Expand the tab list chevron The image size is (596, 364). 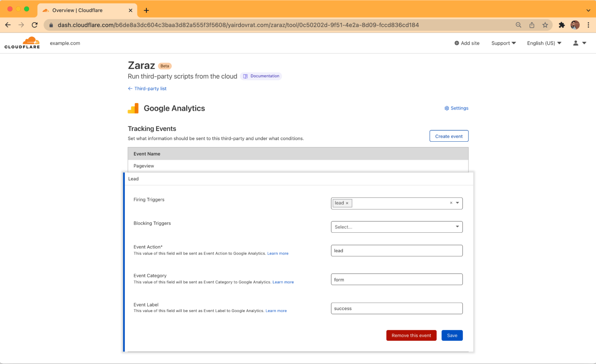click(x=588, y=10)
